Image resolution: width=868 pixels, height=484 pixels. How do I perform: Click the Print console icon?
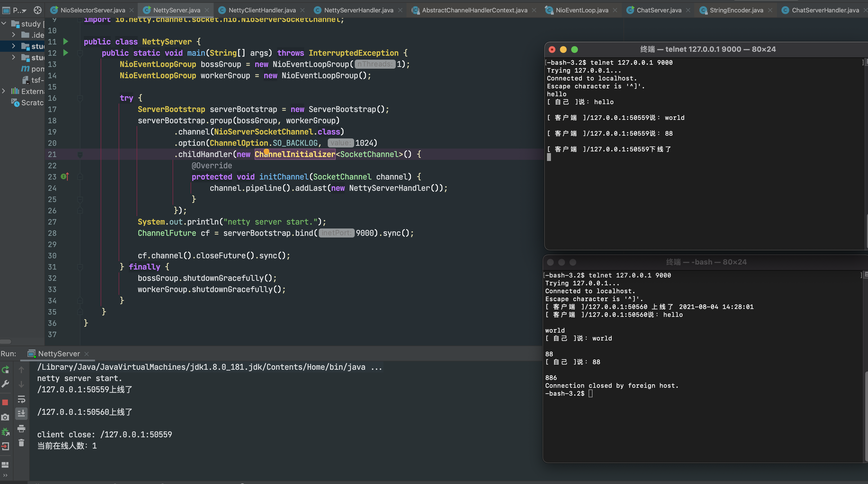click(x=21, y=428)
